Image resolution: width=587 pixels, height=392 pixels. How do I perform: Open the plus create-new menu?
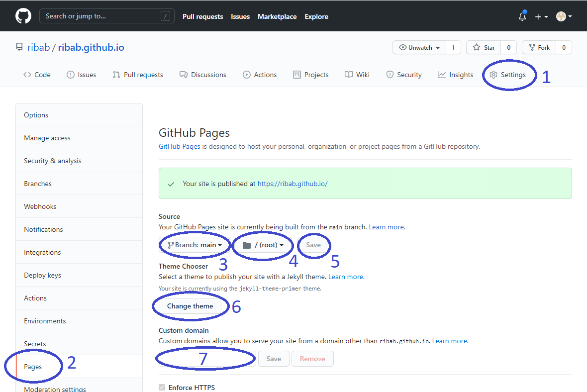tap(541, 17)
